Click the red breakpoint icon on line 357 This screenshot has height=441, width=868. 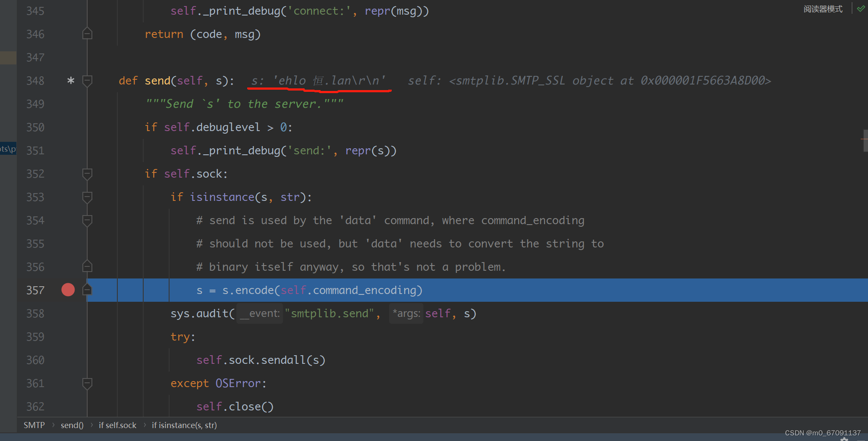coord(68,290)
